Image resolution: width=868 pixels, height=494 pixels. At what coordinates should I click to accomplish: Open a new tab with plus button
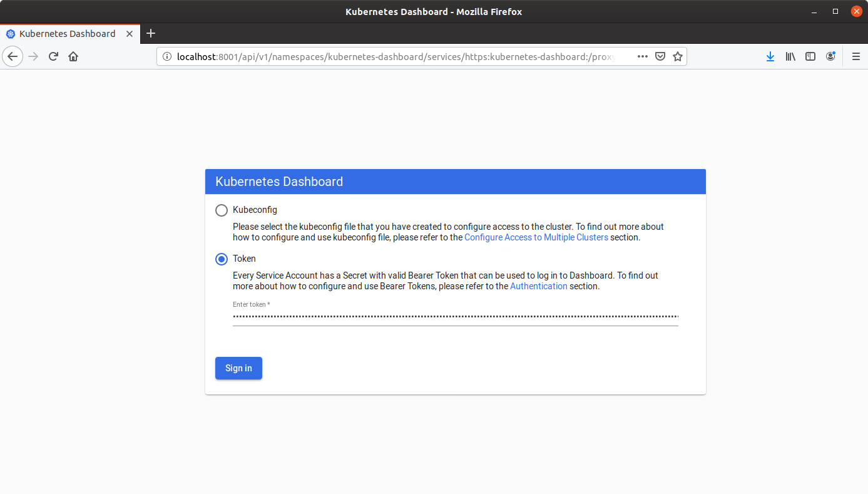click(150, 34)
